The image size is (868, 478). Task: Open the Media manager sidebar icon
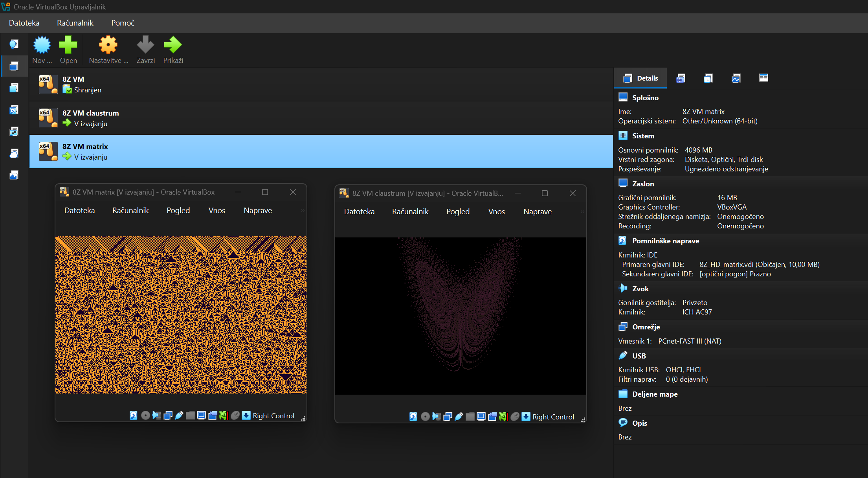point(14,110)
